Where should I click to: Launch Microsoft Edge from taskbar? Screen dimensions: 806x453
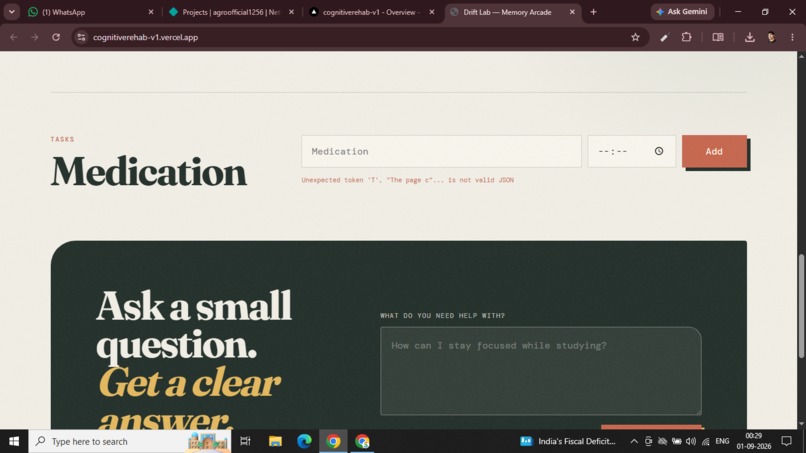coord(304,441)
